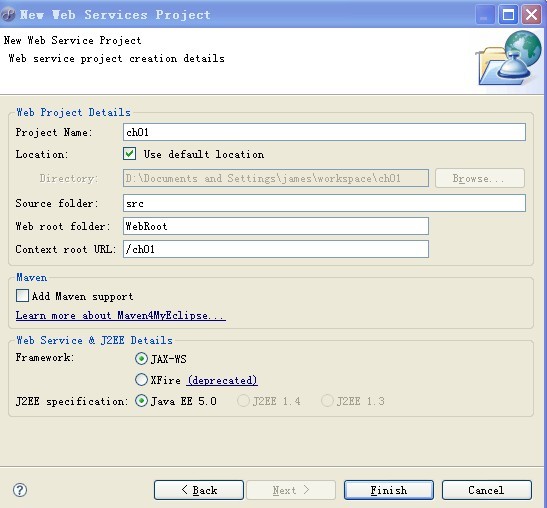
Task: Go Back to previous wizard page
Action: 199,490
